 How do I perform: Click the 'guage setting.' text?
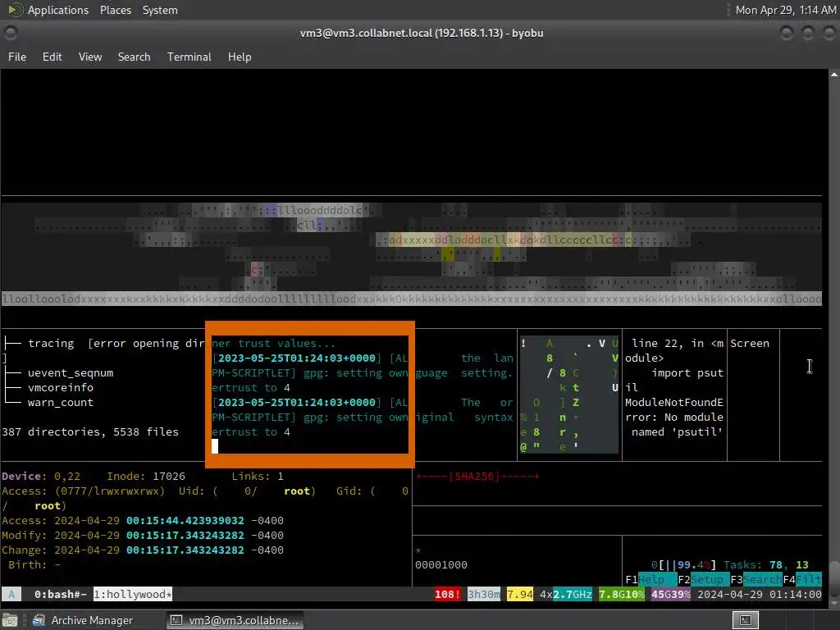[464, 373]
